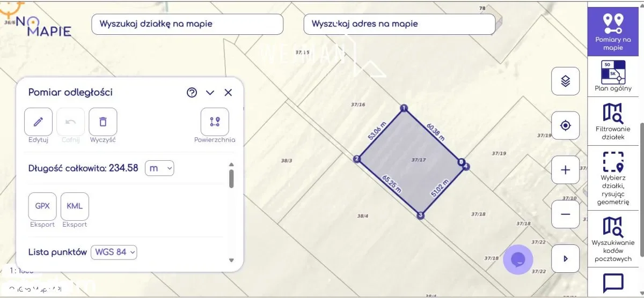Select Plan ogólny in the sidebar

tap(613, 76)
